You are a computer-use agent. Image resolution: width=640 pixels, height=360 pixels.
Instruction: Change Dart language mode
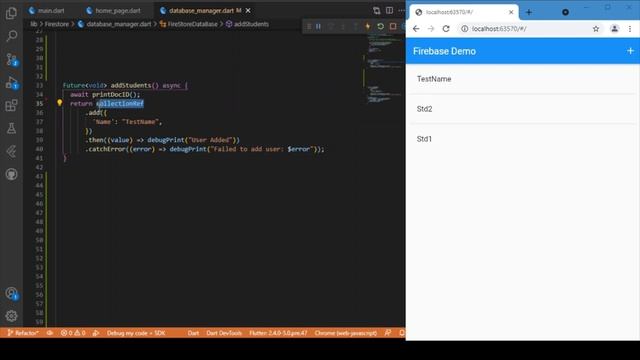point(193,333)
